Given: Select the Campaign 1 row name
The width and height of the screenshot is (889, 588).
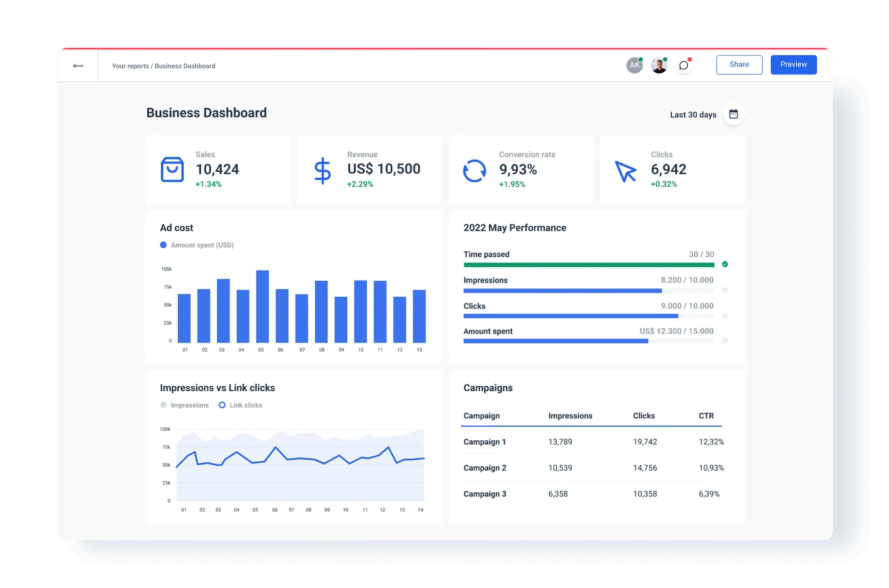Looking at the screenshot, I should (485, 442).
